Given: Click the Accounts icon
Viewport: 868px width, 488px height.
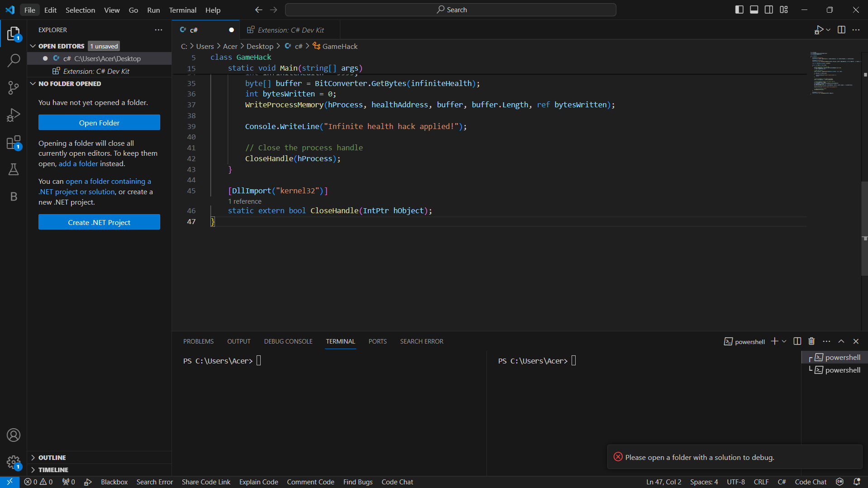Looking at the screenshot, I should click(14, 435).
